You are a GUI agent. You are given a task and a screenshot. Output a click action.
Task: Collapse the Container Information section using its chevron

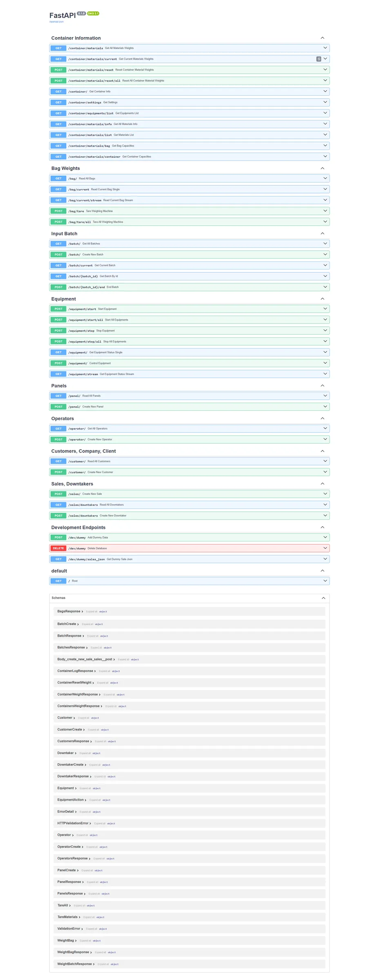pyautogui.click(x=322, y=38)
